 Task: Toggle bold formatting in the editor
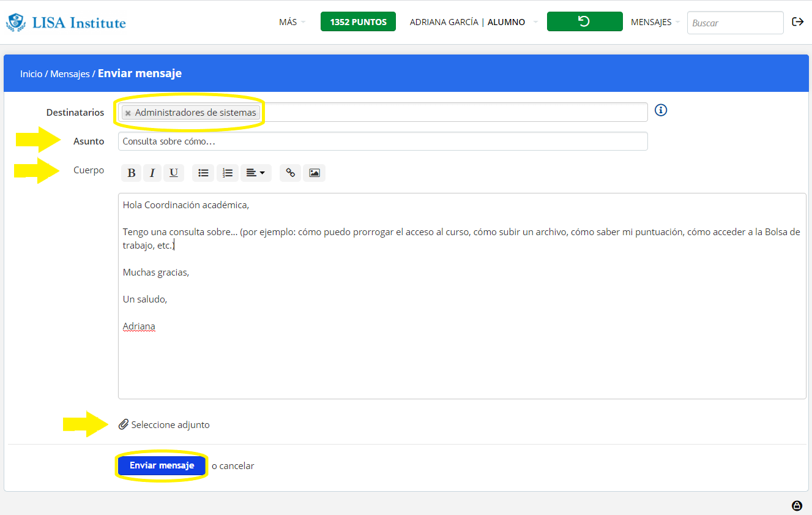131,173
